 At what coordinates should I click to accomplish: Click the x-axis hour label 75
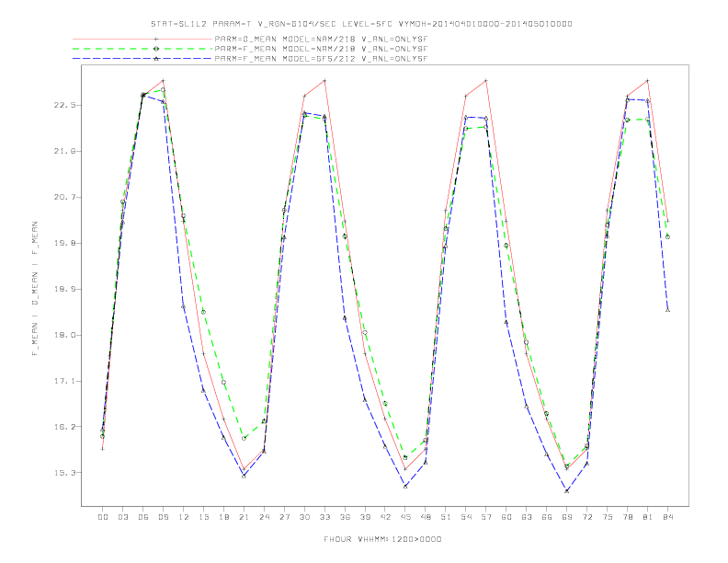(608, 517)
